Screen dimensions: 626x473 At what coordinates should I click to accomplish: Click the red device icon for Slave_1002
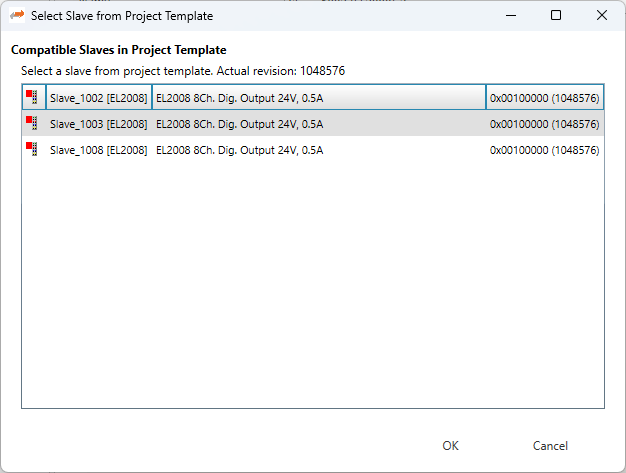pos(32,97)
